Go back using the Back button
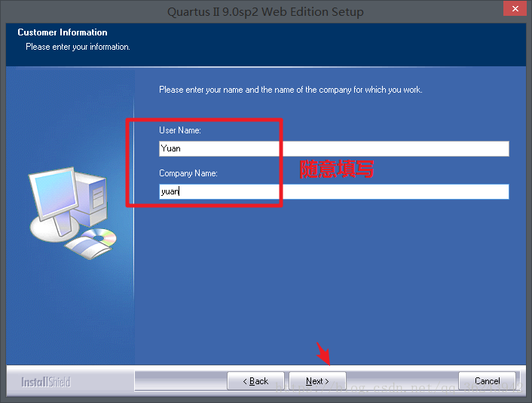Viewport: 532px width, 403px height. point(255,381)
